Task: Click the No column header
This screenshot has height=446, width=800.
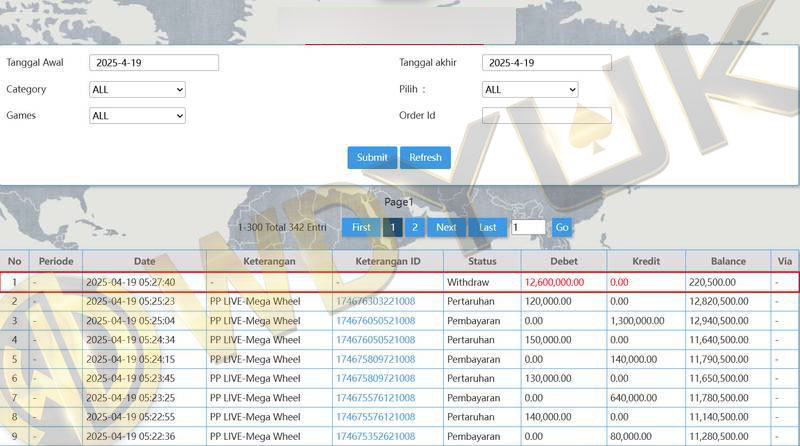Action: [x=14, y=261]
